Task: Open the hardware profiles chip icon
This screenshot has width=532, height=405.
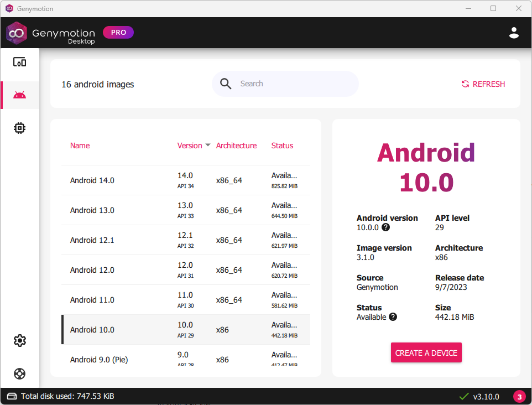Action: [20, 128]
